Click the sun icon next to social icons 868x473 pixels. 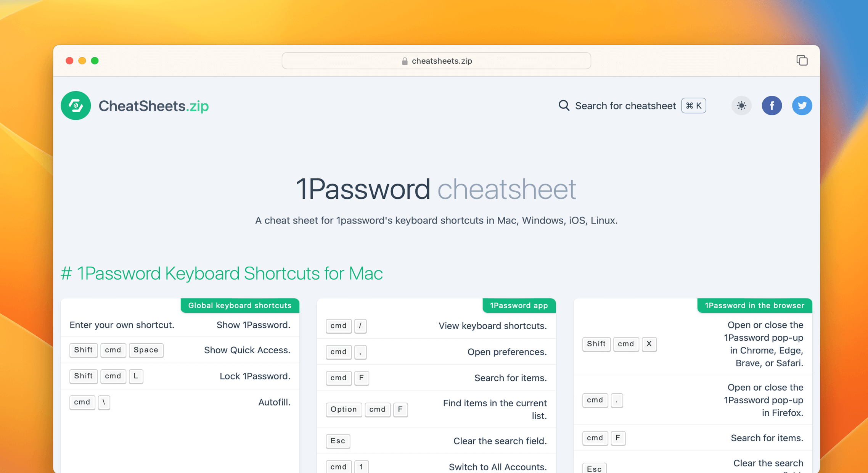pyautogui.click(x=741, y=106)
